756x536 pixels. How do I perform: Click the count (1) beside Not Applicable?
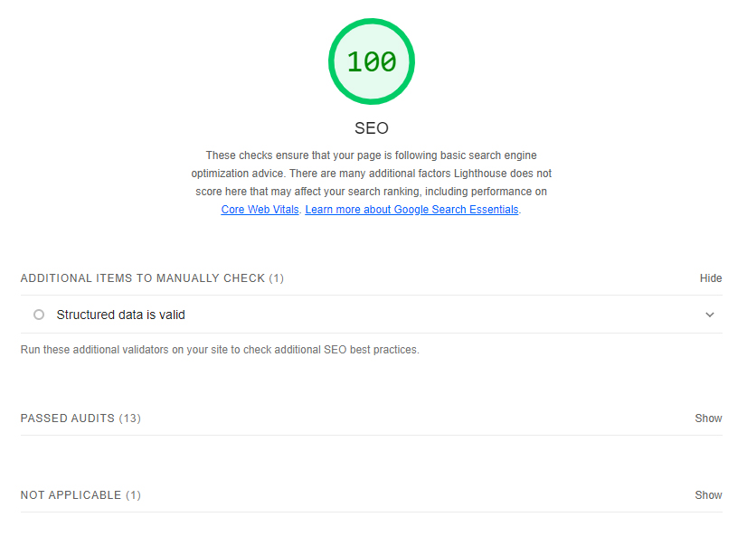coord(133,495)
